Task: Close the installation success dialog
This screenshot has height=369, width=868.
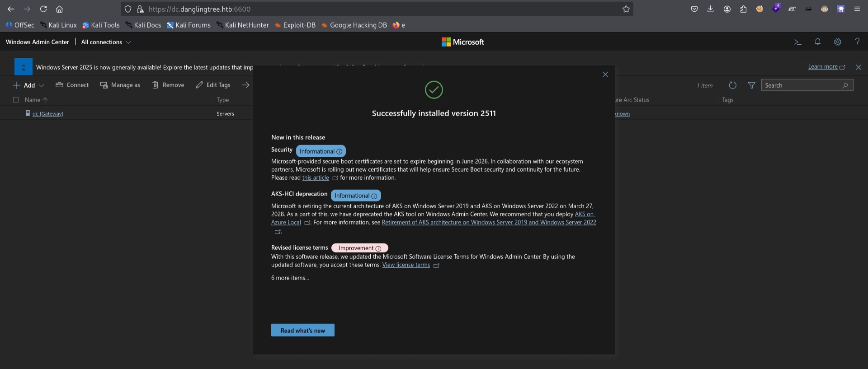Action: [605, 75]
